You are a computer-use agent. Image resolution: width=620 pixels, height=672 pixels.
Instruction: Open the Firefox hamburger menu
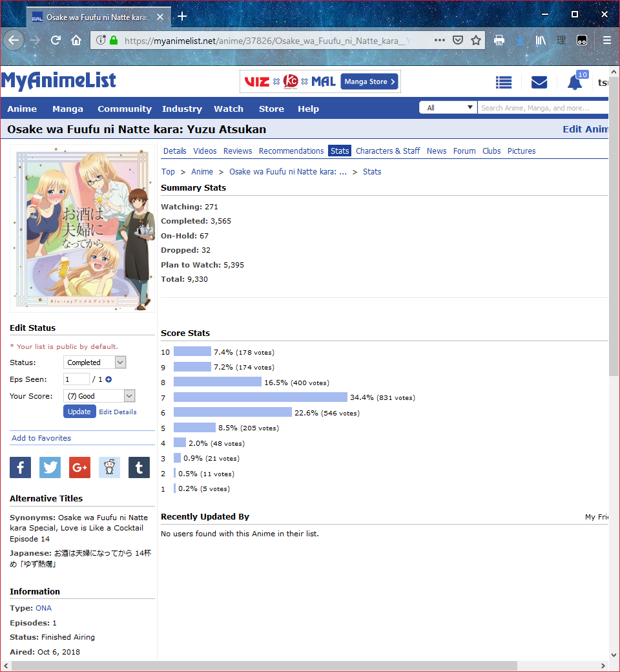[606, 40]
